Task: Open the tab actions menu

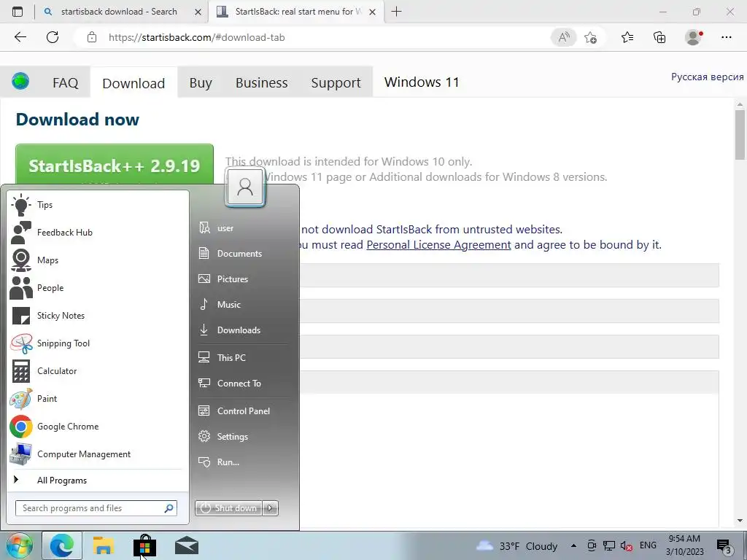Action: 18,12
